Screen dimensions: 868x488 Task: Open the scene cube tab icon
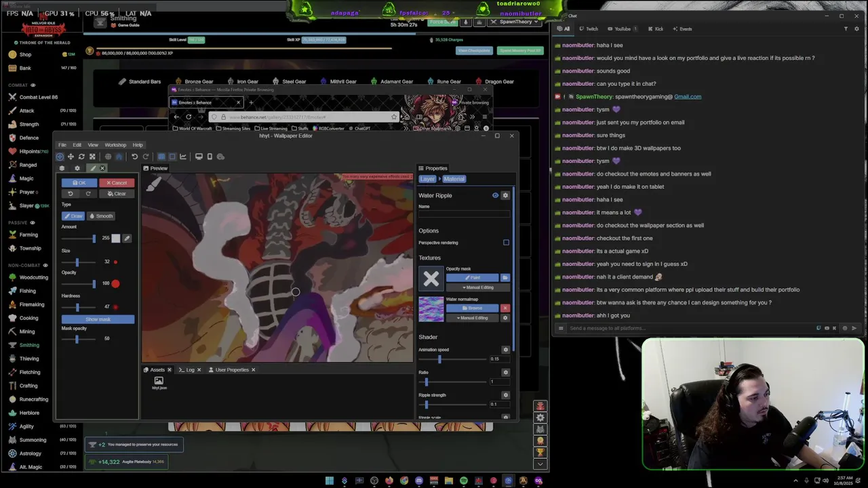pyautogui.click(x=62, y=168)
